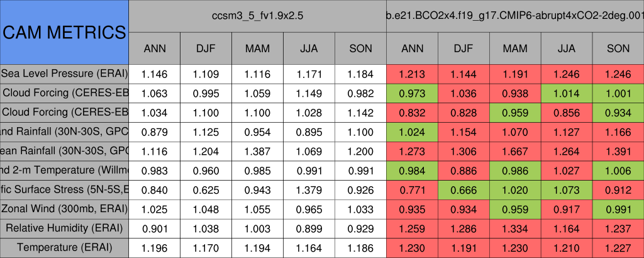Click the red cell with value 1.259
Viewport: 644px width, 258px height.
tap(412, 228)
